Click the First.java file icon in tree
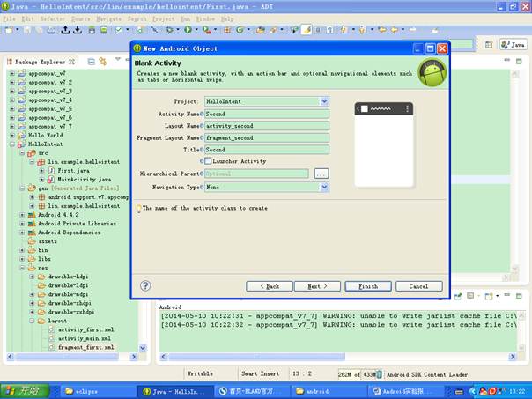This screenshot has width=532, height=399. tap(52, 170)
